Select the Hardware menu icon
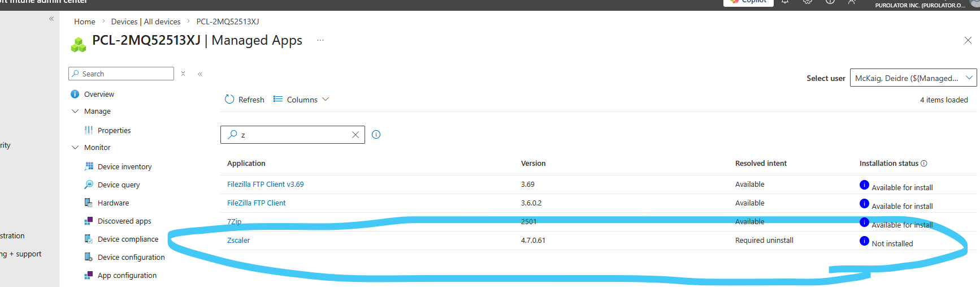This screenshot has height=287, width=980. click(x=89, y=203)
